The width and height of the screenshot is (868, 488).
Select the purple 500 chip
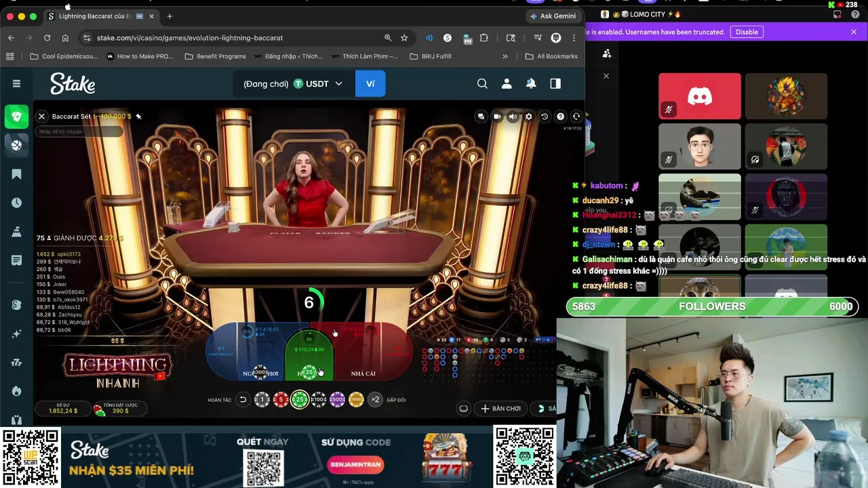pyautogui.click(x=337, y=400)
